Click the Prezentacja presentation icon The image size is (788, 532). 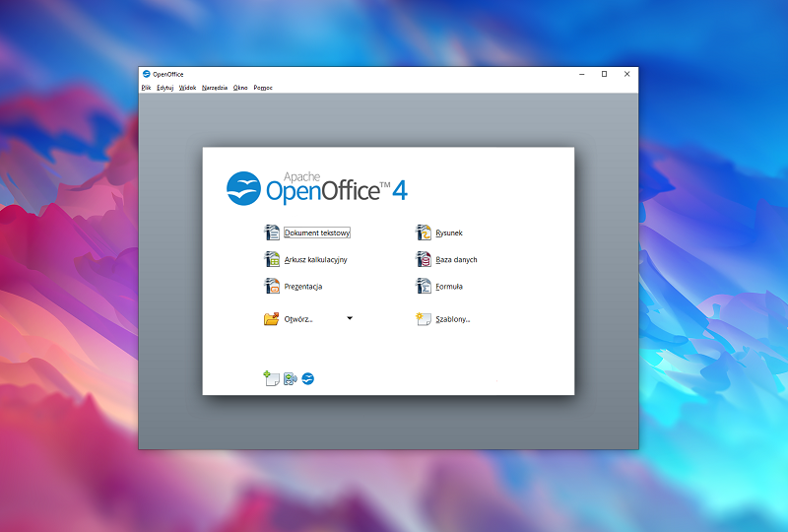point(272,286)
